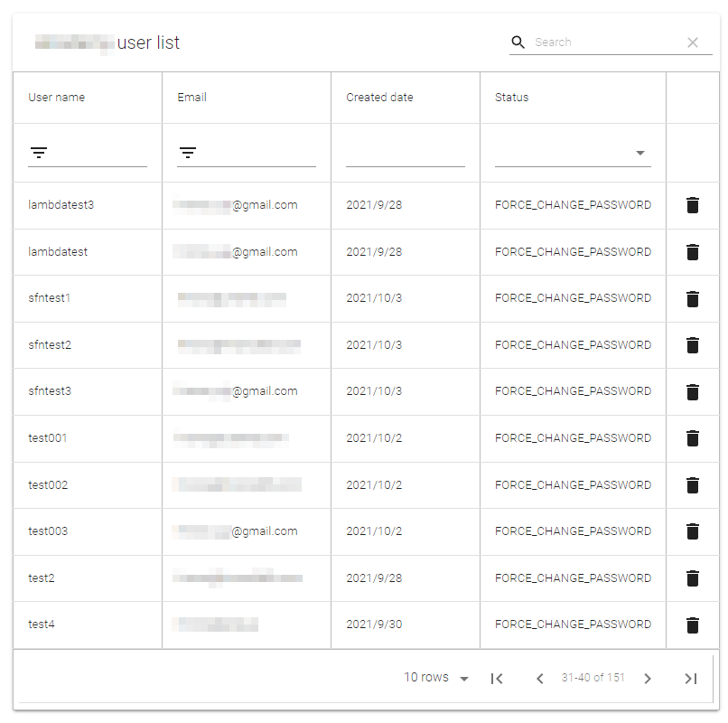This screenshot has height=723, width=728.
Task: Jump to the last page
Action: pos(691,678)
